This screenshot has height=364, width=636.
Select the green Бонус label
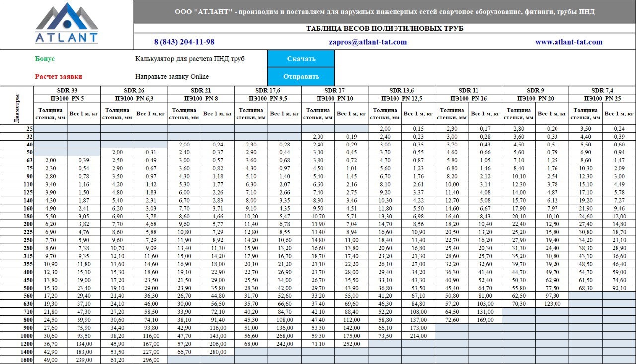click(45, 59)
